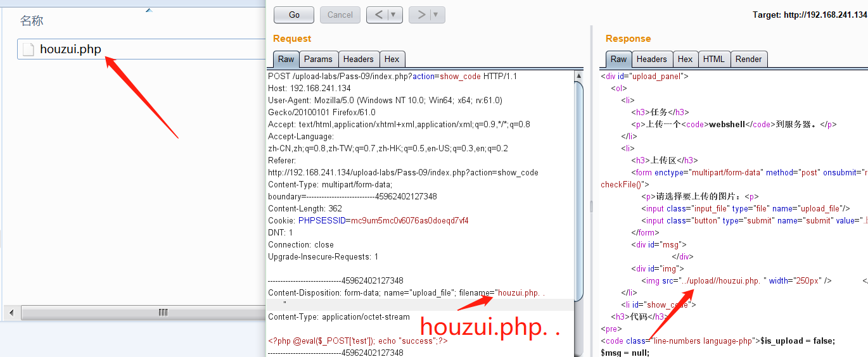Click the Content-Length: 362 line
This screenshot has width=868, height=357.
[x=305, y=208]
